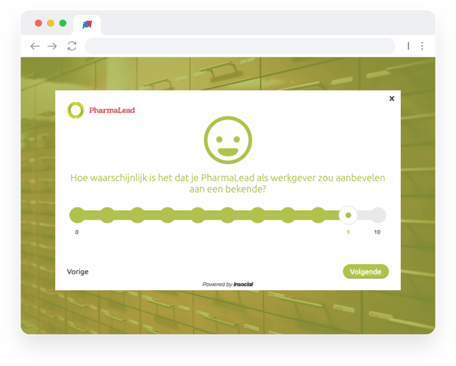Viewport: 456px width, 366px height.
Task: Select the browser tab with the colored logo
Action: pos(87,25)
